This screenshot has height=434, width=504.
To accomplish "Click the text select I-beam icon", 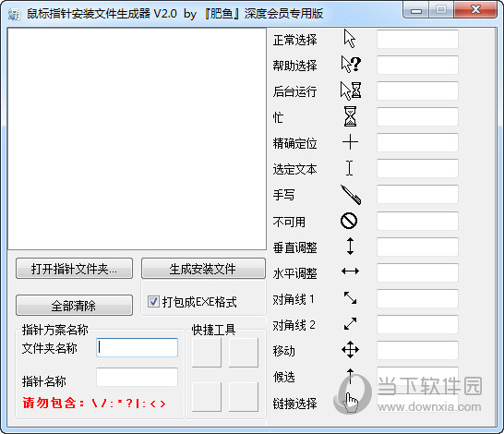I will (x=350, y=168).
